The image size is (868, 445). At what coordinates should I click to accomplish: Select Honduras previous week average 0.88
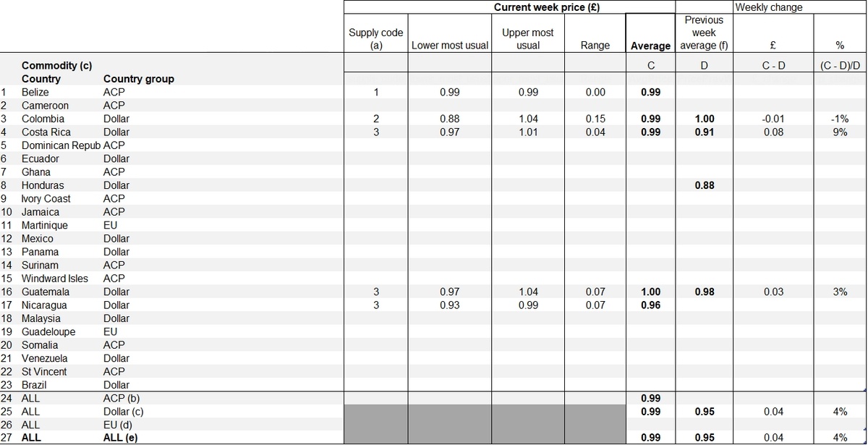point(704,185)
